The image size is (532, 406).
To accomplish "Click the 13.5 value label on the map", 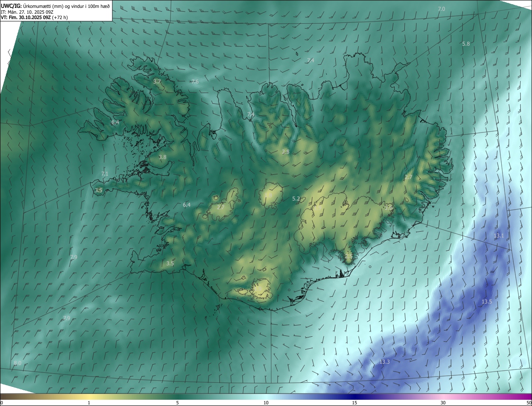I will point(487,301).
